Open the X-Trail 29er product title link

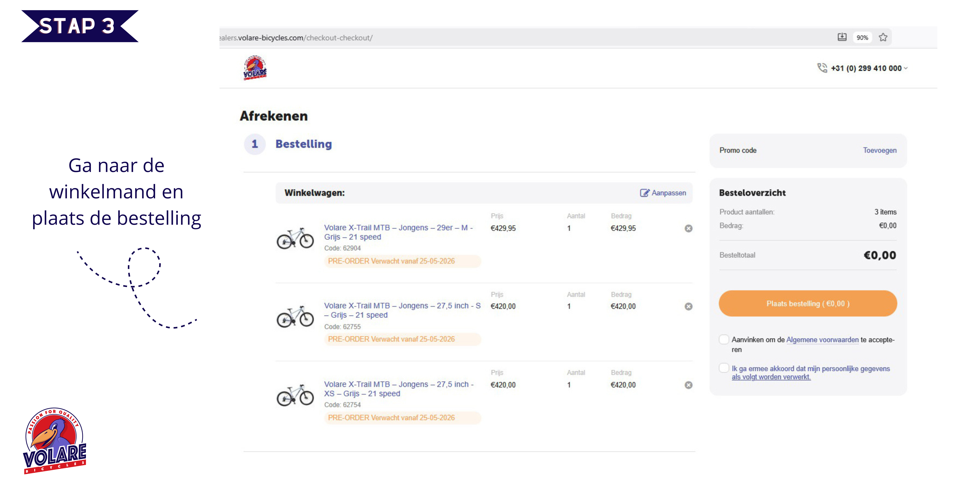point(398,232)
